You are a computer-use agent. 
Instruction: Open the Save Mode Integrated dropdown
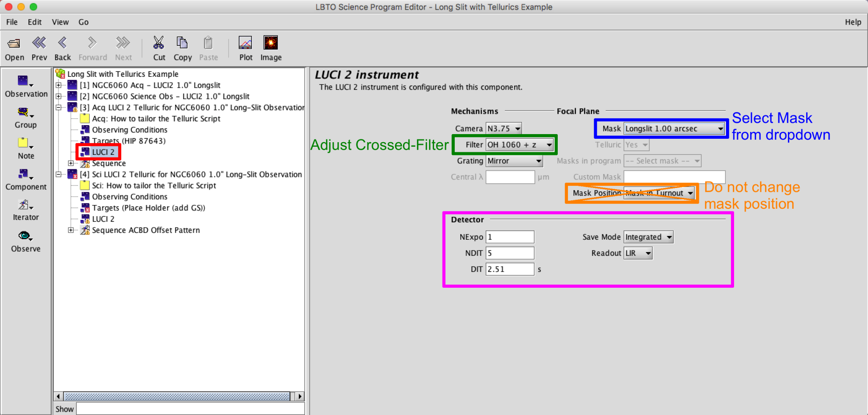[648, 237]
